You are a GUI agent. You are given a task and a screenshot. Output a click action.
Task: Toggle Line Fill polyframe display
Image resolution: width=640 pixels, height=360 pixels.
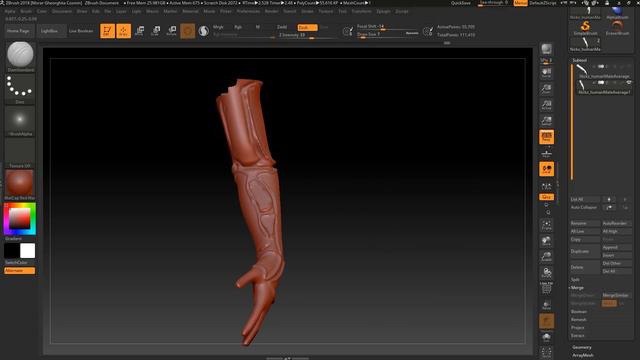point(546,289)
